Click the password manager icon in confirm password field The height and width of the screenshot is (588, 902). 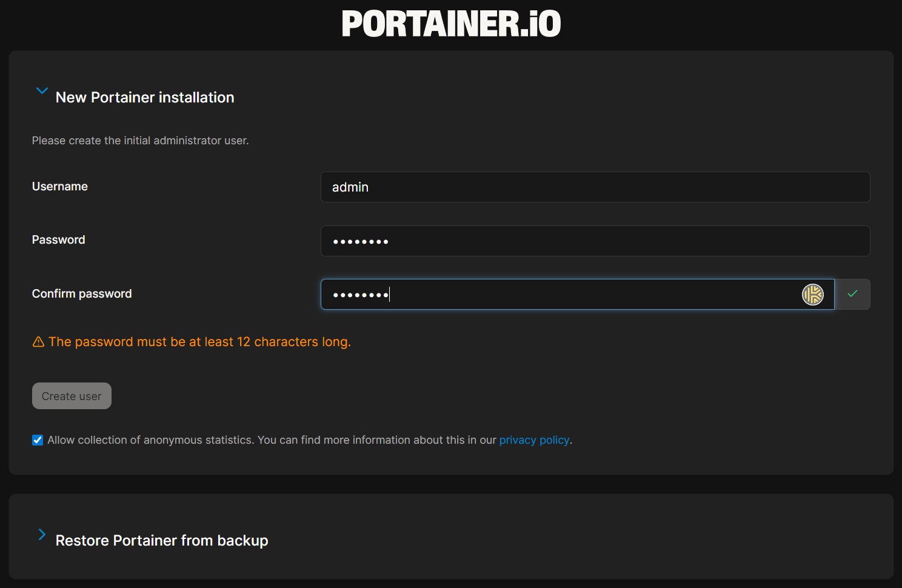pos(813,294)
